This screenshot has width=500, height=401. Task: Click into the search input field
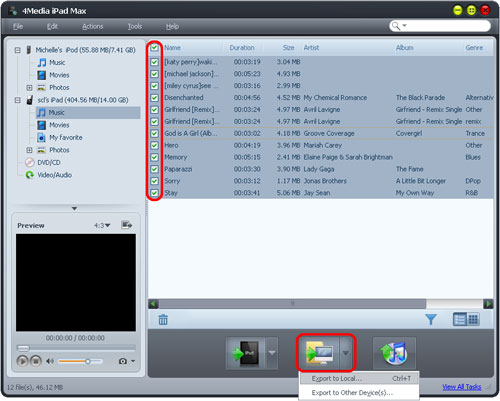[447, 26]
